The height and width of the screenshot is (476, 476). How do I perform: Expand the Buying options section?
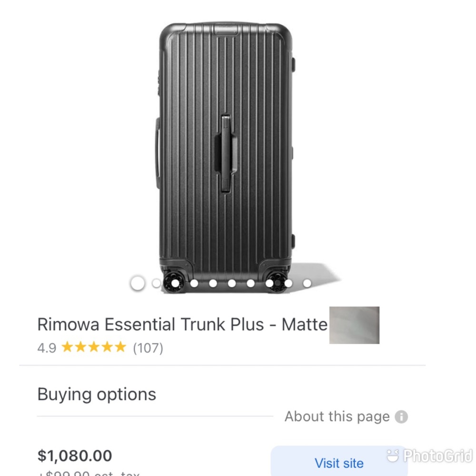pyautogui.click(x=97, y=394)
